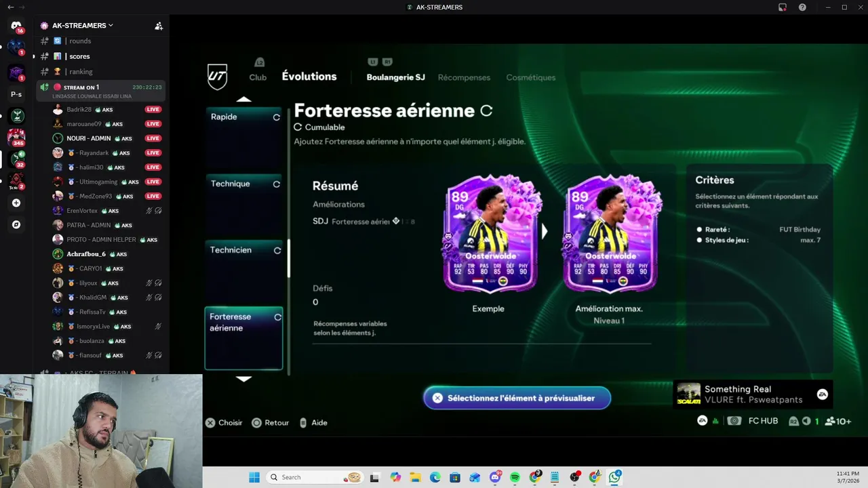Image resolution: width=868 pixels, height=488 pixels.
Task: Click cumulable icon beside Forteresse aérienne title
Action: [486, 110]
